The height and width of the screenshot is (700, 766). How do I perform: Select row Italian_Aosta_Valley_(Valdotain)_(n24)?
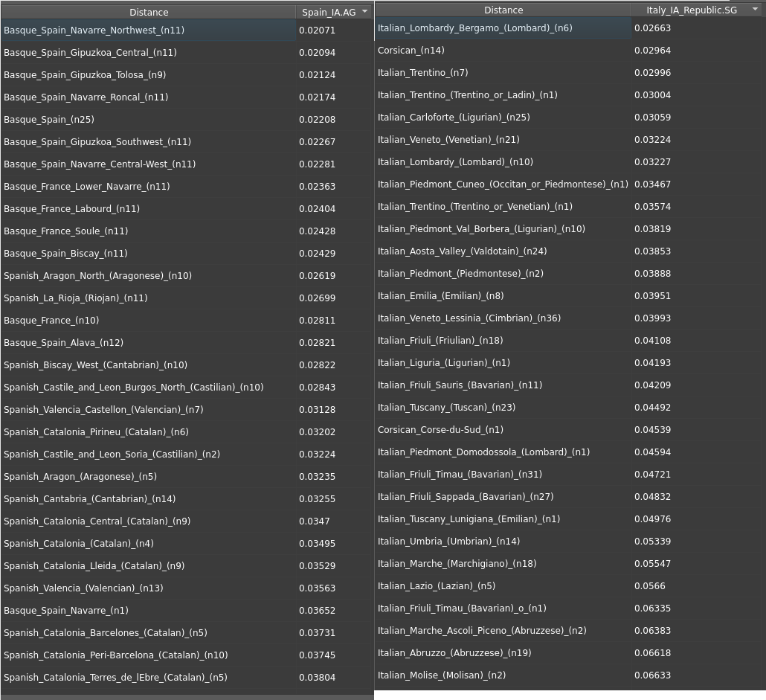[569, 251]
